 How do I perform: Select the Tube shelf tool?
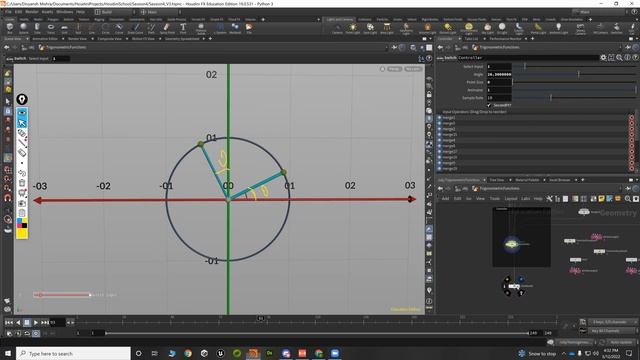(x=37, y=28)
